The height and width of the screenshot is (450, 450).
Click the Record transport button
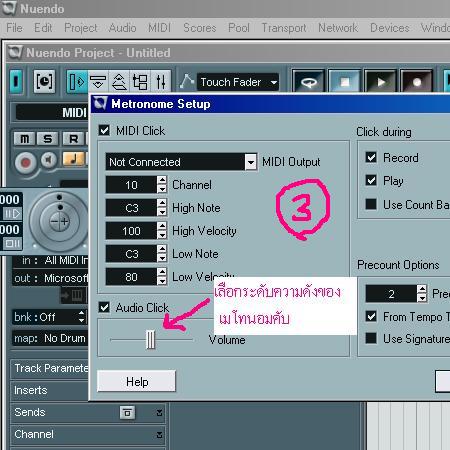(417, 81)
